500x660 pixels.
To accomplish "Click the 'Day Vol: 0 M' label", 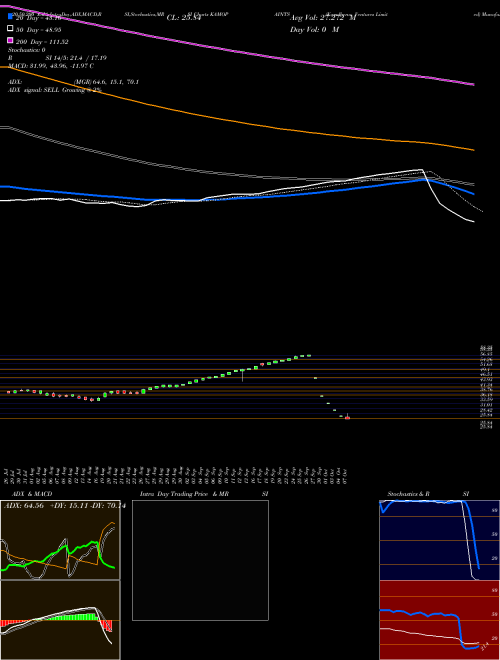I will tap(314, 30).
